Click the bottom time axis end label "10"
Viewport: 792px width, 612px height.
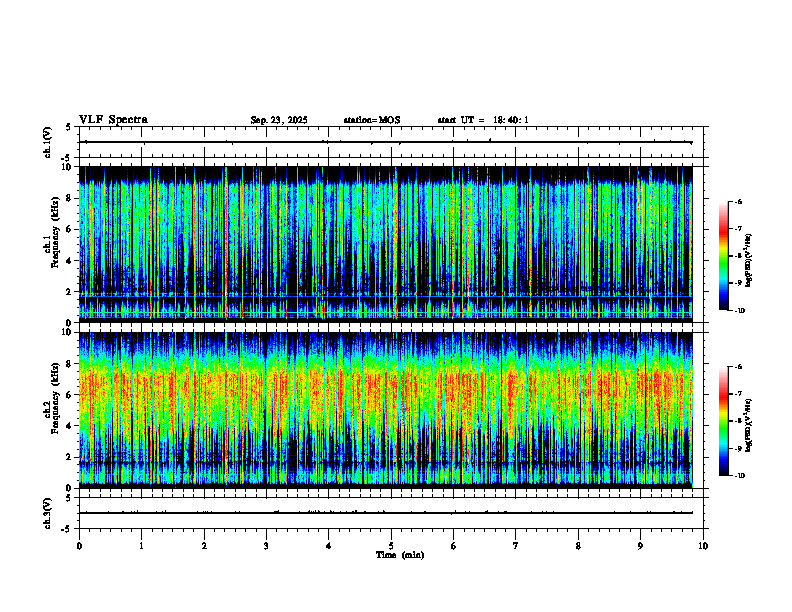(x=703, y=546)
